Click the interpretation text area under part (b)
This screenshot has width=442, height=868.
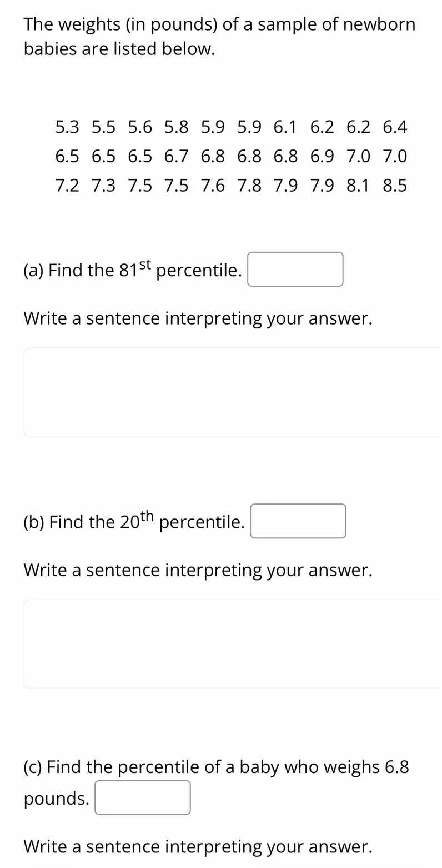click(x=232, y=643)
